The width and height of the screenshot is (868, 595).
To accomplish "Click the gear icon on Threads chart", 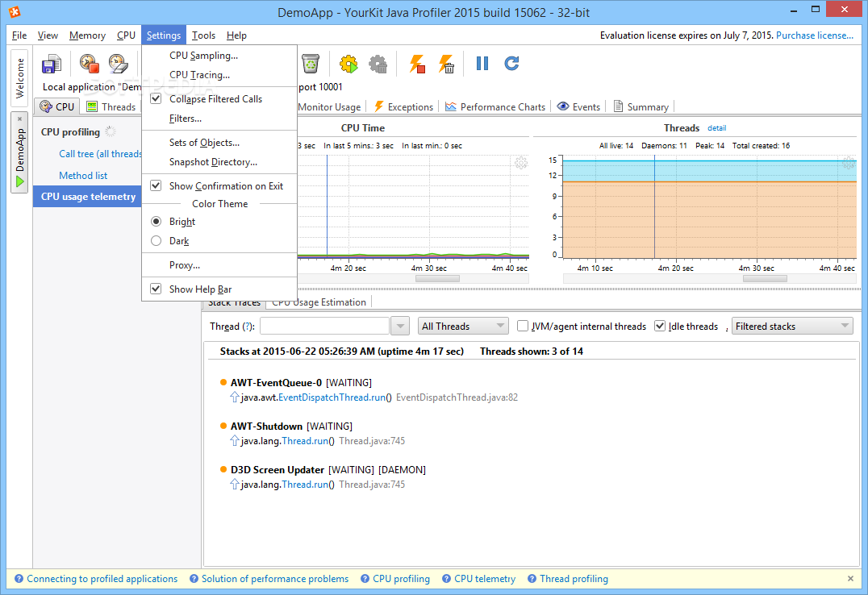I will [849, 163].
